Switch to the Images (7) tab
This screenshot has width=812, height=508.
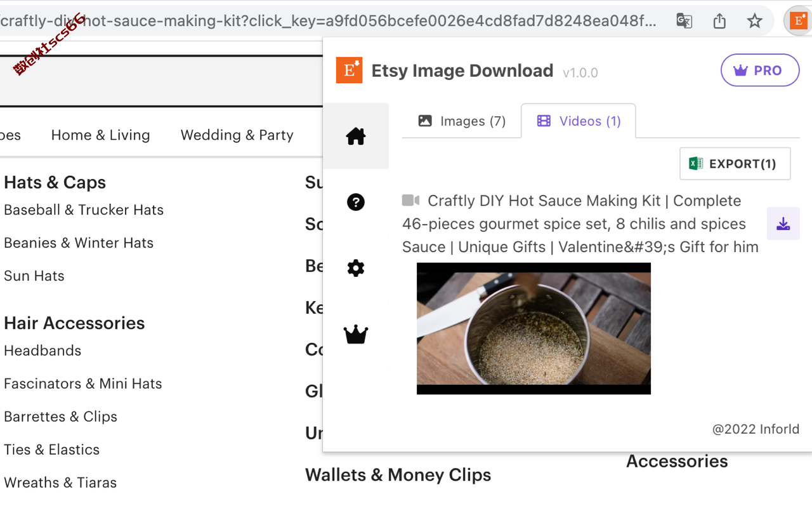tap(462, 121)
